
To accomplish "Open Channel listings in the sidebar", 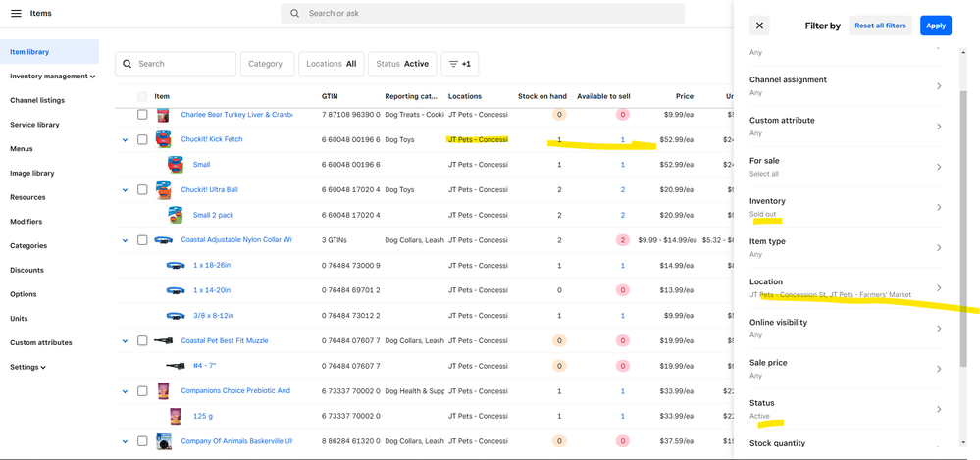I will tap(37, 100).
